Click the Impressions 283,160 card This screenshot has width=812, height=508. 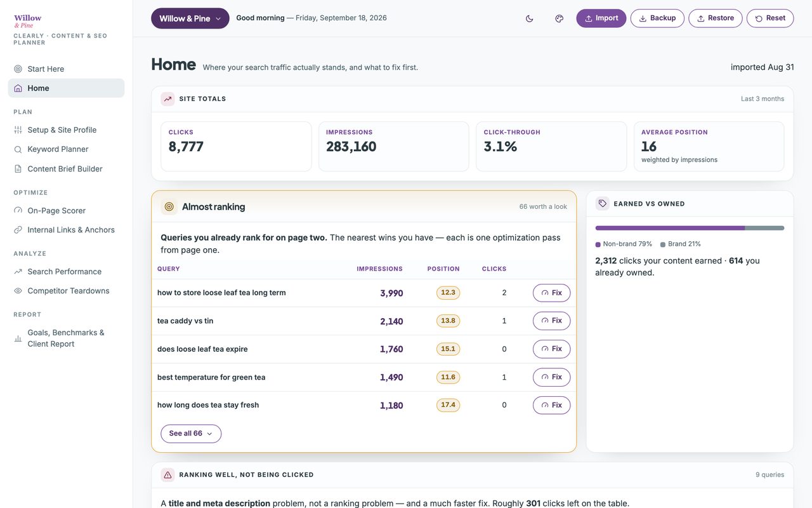[393, 147]
